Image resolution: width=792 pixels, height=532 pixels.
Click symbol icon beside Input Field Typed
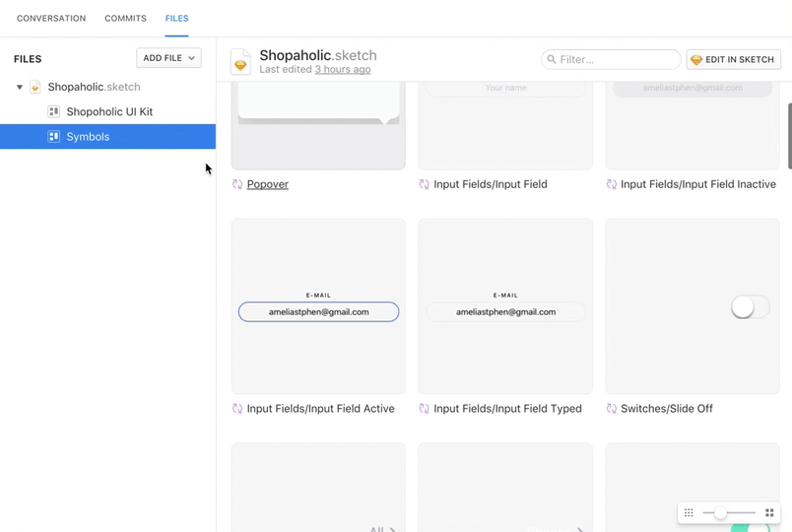click(x=425, y=409)
